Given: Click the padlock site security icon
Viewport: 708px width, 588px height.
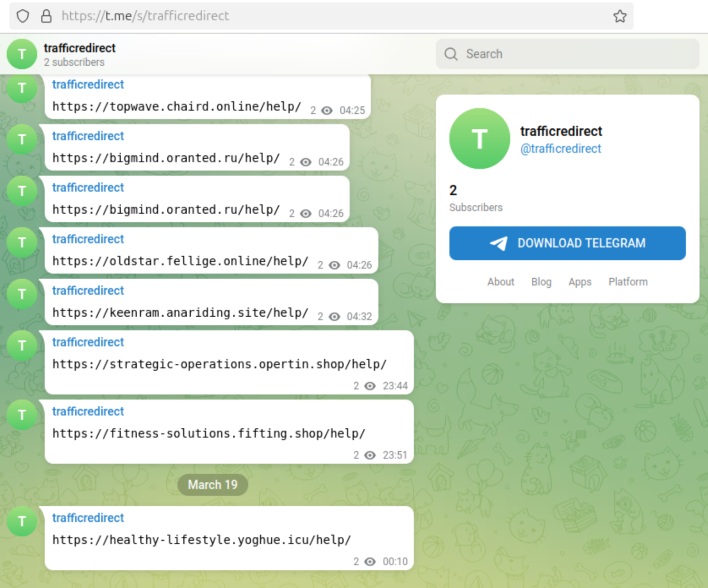Looking at the screenshot, I should pyautogui.click(x=46, y=16).
